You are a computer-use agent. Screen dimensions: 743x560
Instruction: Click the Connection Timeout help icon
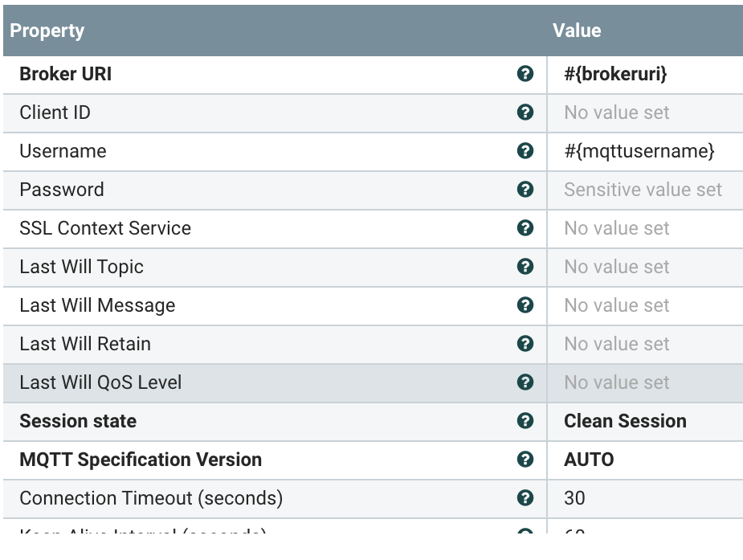[x=525, y=498]
